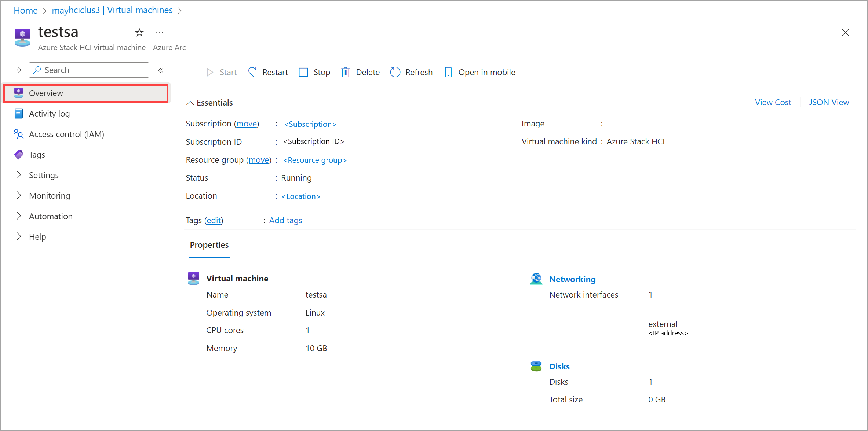
Task: Click the external network interface name
Action: (663, 324)
